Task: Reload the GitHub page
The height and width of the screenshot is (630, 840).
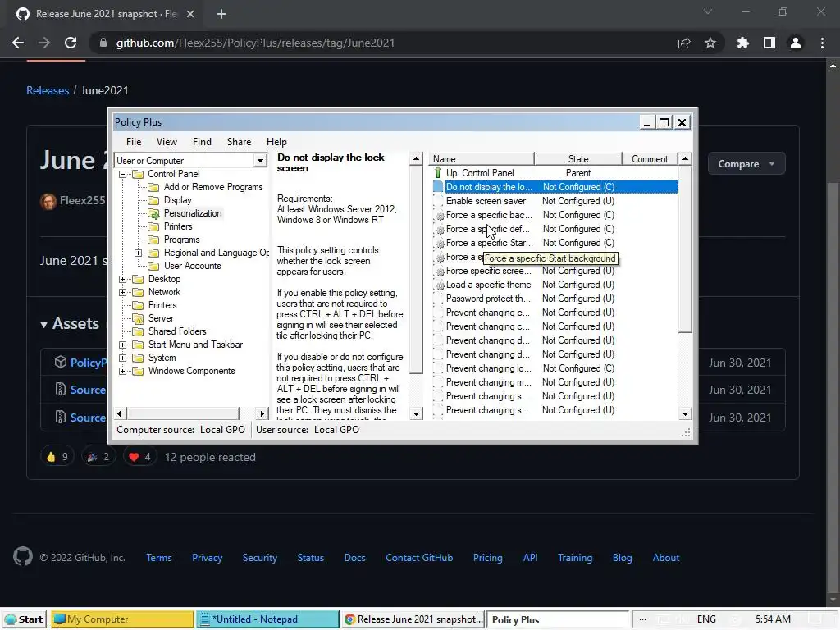Action: (x=71, y=43)
